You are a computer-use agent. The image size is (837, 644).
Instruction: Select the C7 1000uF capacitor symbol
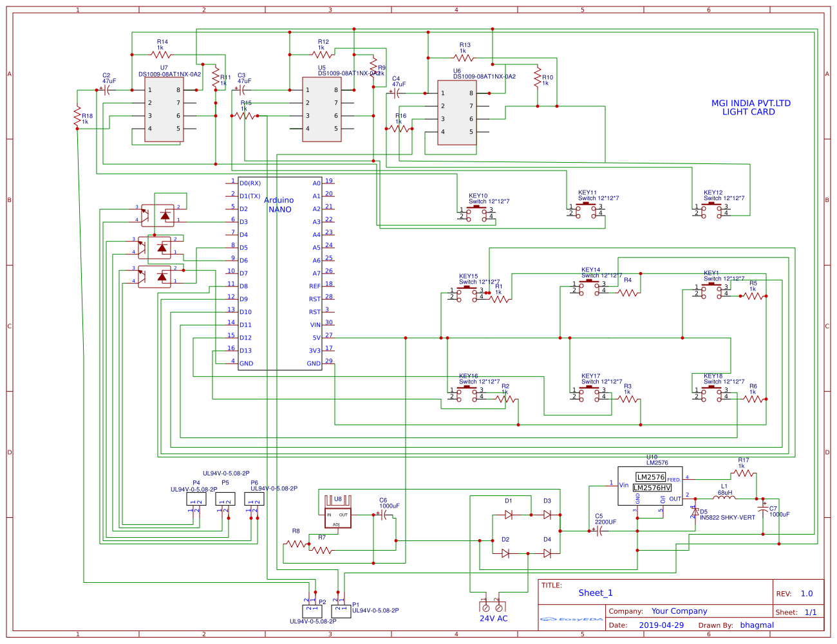pos(764,509)
